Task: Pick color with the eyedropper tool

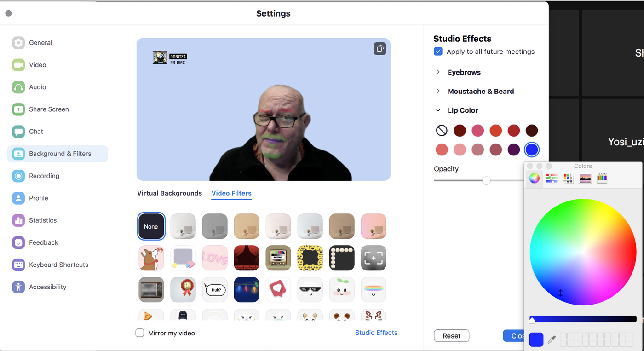Action: (552, 339)
